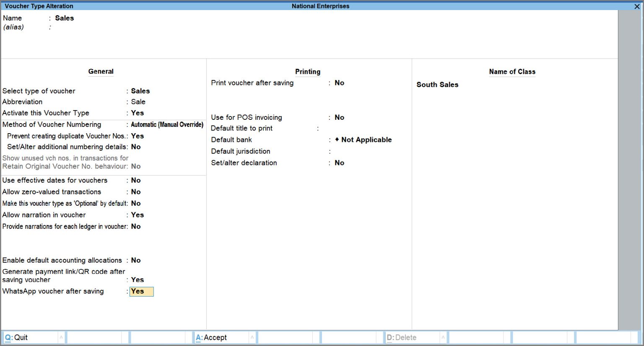Open Select type of voucher list
The width and height of the screenshot is (644, 346).
click(x=140, y=91)
